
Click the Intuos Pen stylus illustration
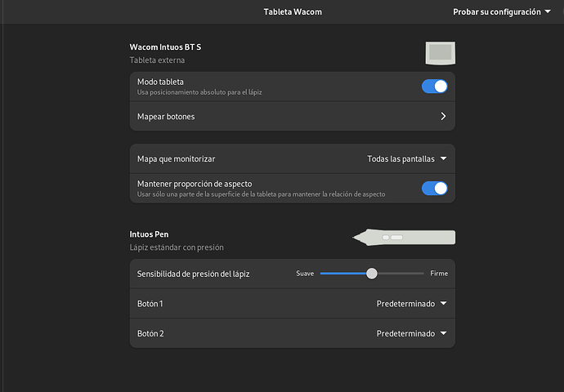404,237
